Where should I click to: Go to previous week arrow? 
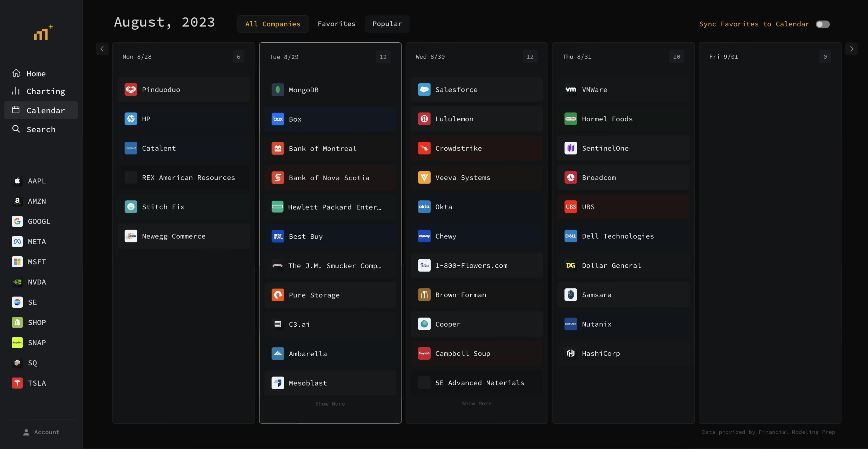coord(102,49)
